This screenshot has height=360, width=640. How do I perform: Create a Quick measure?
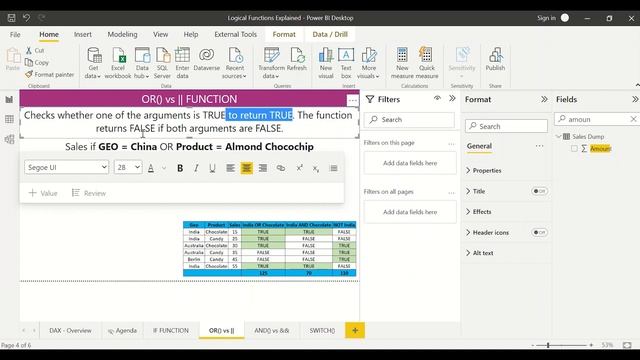pyautogui.click(x=427, y=62)
